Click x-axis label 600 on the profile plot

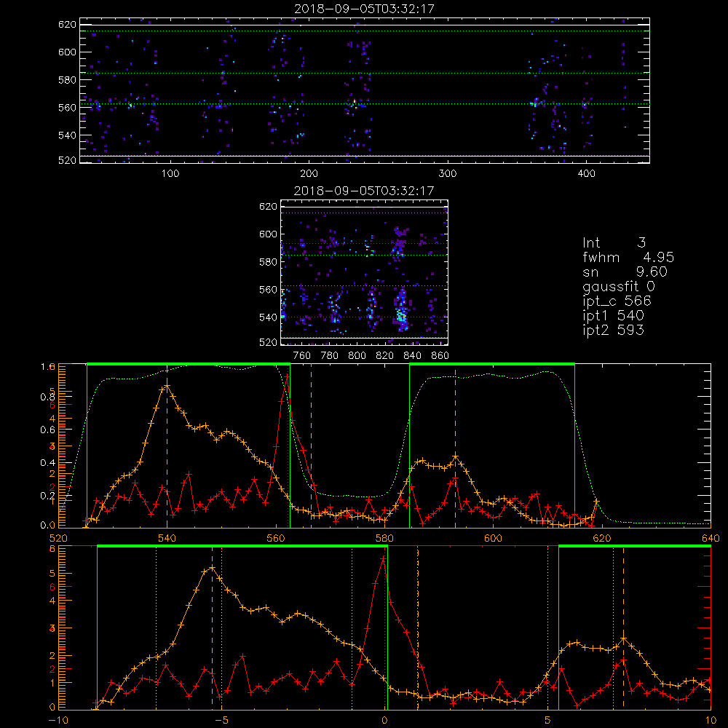click(x=493, y=538)
